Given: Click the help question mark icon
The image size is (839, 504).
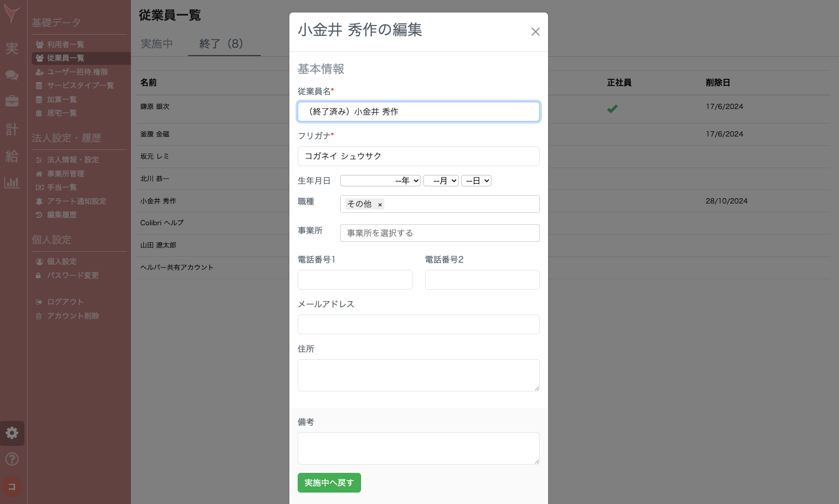Looking at the screenshot, I should (12, 459).
